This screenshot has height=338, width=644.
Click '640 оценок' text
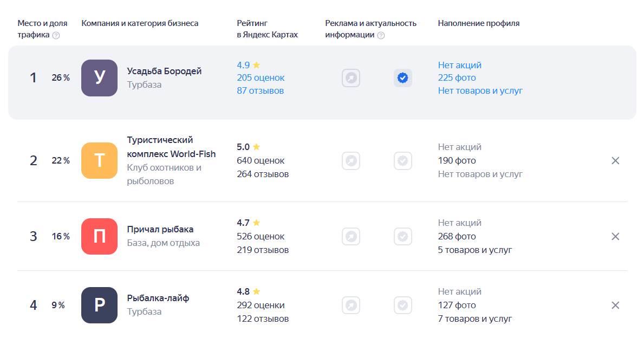(261, 160)
